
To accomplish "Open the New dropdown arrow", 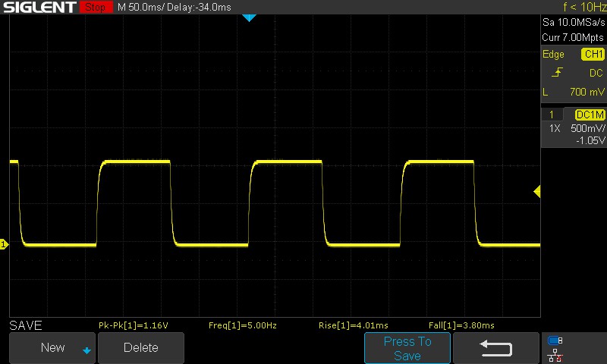I will (x=86, y=350).
